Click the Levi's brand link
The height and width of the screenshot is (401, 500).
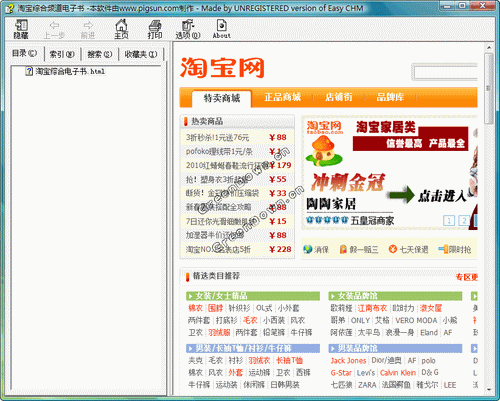click(x=366, y=373)
